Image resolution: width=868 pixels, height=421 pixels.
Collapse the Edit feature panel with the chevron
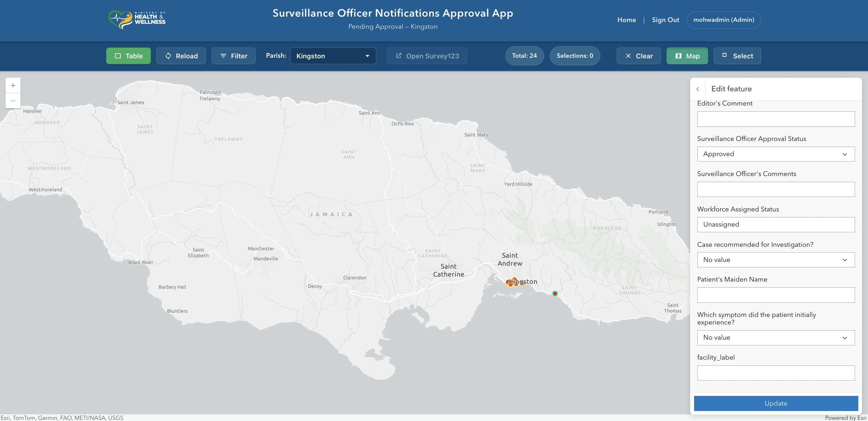point(698,89)
